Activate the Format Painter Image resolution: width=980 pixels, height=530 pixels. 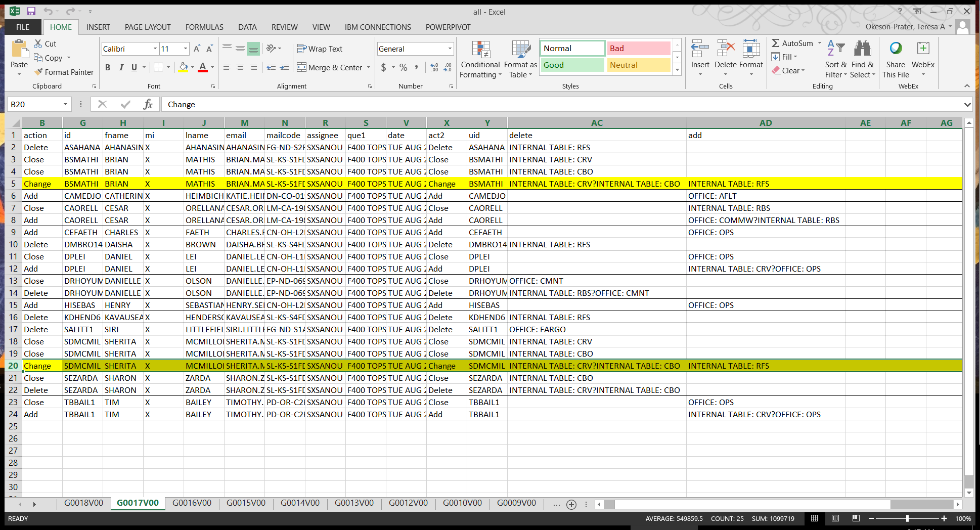tap(64, 72)
